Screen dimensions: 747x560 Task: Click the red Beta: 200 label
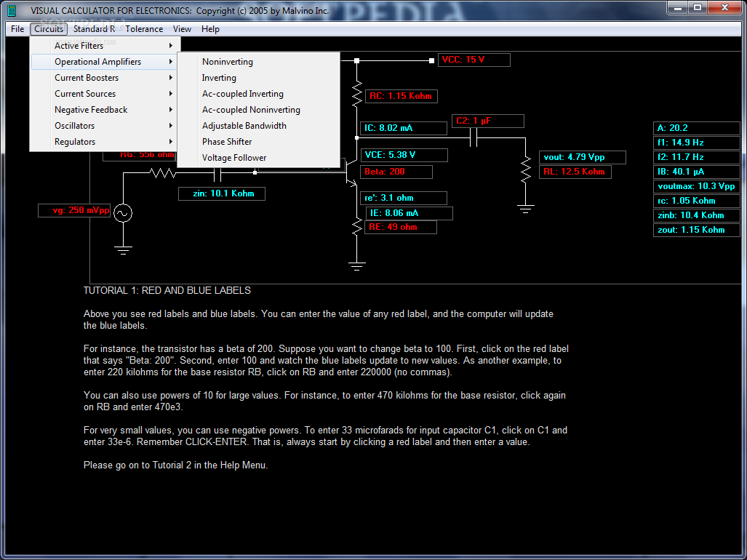point(396,172)
